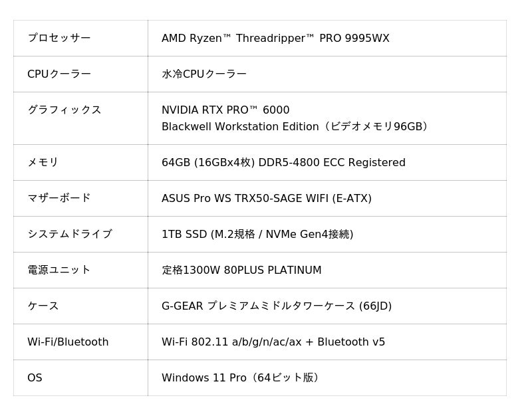Click the ケース row label
This screenshot has width=532, height=416.
[x=43, y=306]
